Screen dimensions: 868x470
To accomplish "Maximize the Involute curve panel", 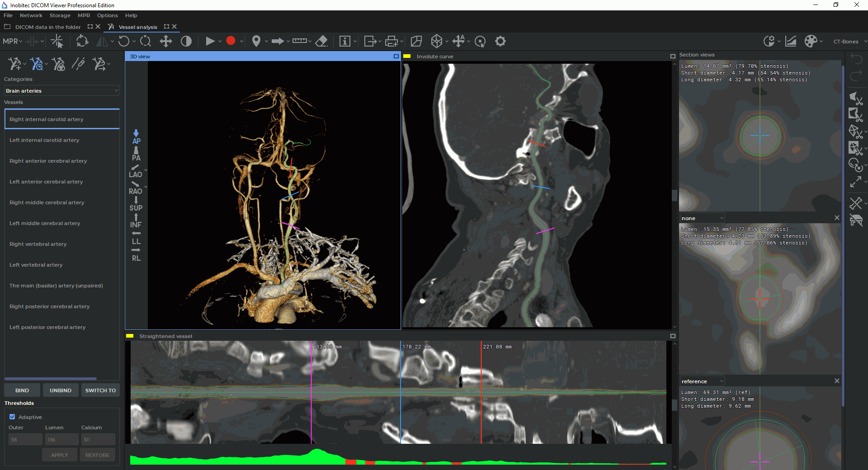I will [x=673, y=56].
